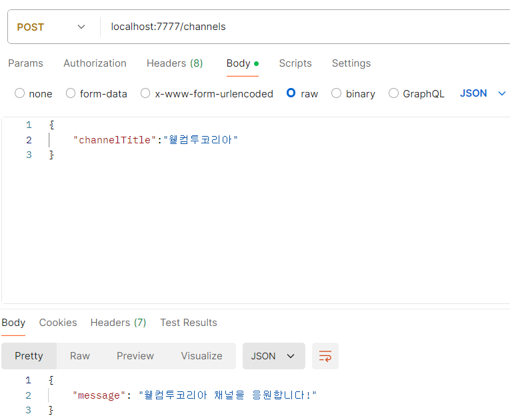Select the binary body option

(336, 93)
